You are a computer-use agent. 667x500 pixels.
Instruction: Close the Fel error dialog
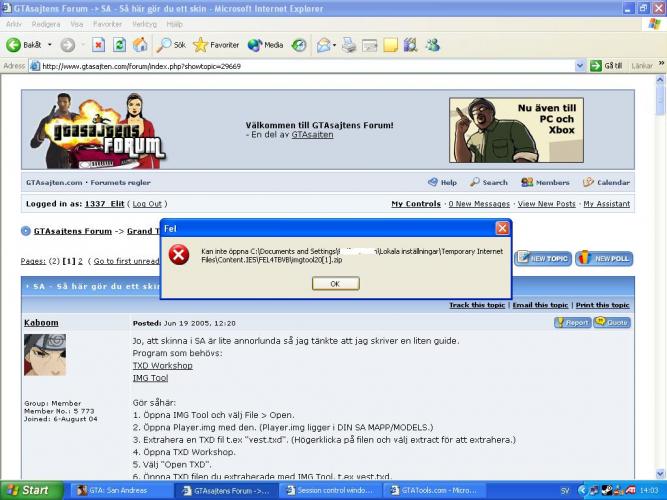coord(335,283)
